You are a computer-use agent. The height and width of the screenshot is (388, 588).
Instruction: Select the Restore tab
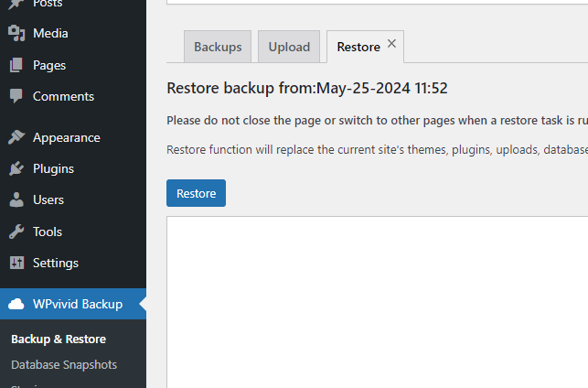pos(358,47)
